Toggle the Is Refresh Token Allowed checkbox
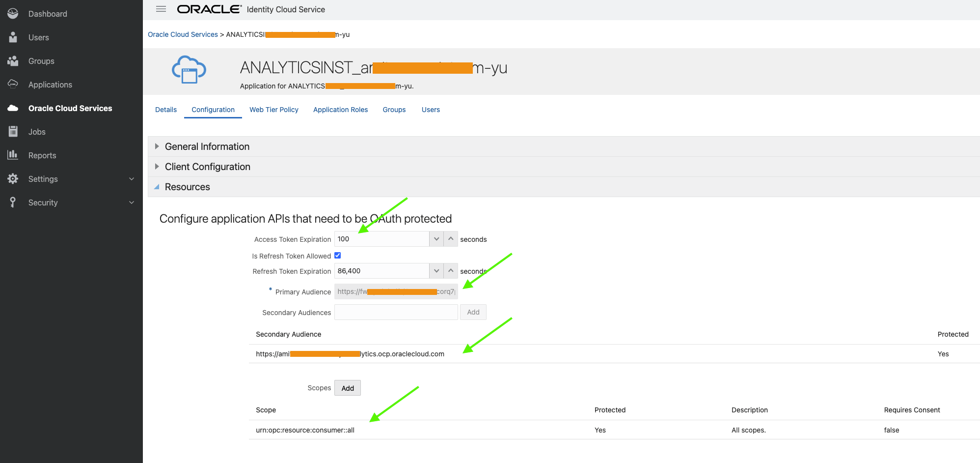This screenshot has height=463, width=980. point(338,256)
